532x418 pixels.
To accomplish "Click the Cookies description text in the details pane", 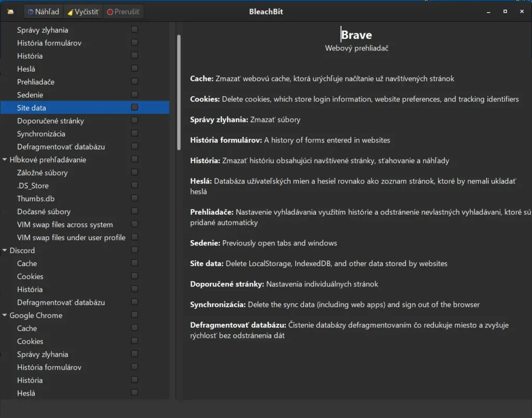I will [x=370, y=99].
